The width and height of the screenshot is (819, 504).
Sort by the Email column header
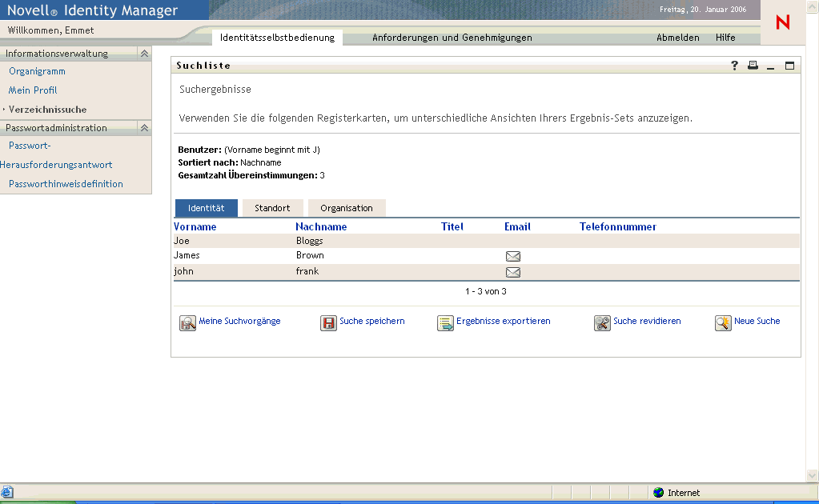(x=518, y=227)
